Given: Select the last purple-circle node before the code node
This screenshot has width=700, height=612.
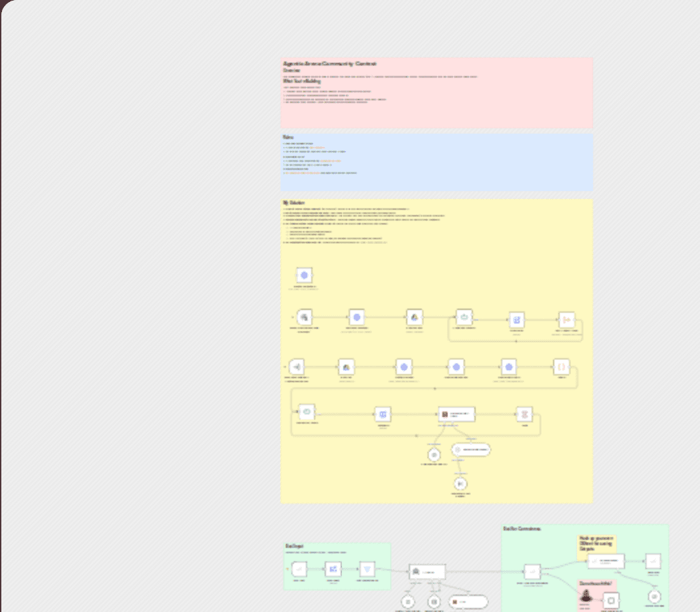Looking at the screenshot, I should click(x=509, y=367).
